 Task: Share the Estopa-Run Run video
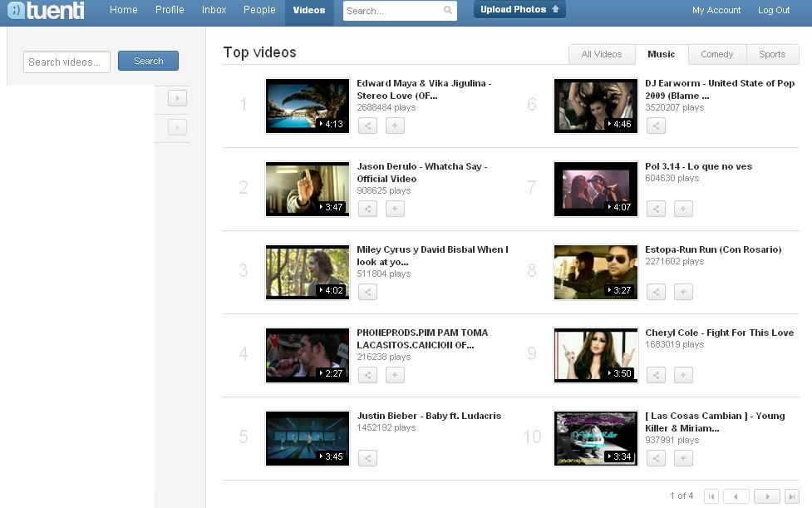[x=656, y=292]
